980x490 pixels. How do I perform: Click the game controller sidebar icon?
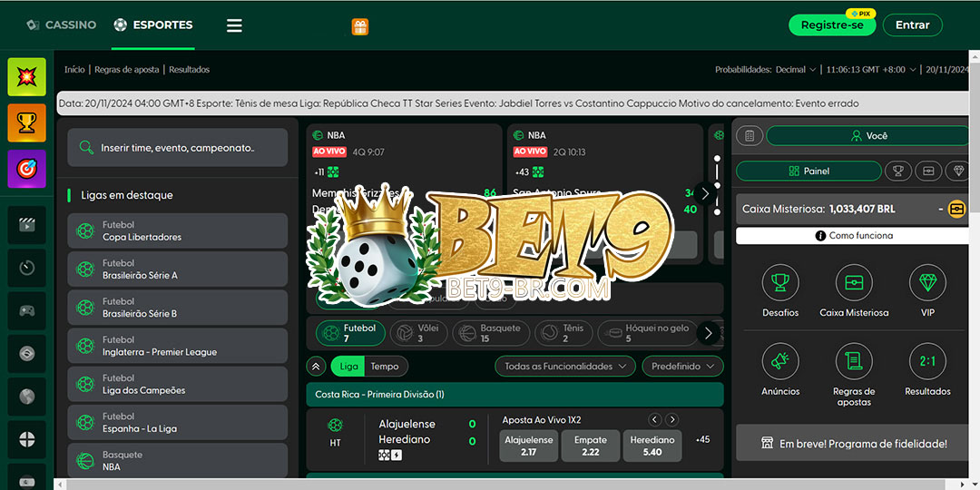(27, 310)
